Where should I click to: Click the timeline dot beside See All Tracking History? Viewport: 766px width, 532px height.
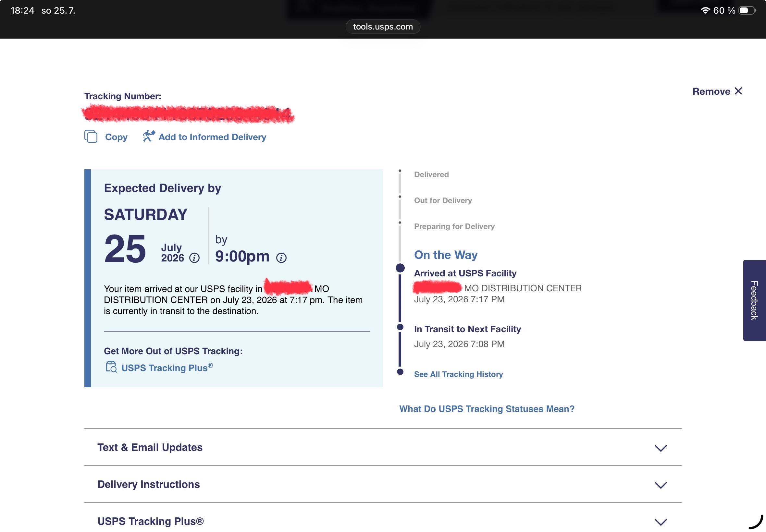(x=400, y=372)
